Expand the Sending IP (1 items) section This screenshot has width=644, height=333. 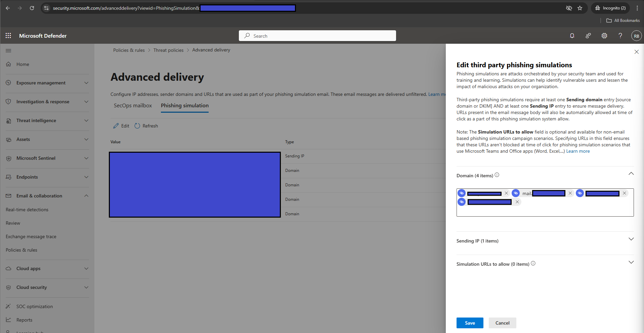click(x=631, y=239)
